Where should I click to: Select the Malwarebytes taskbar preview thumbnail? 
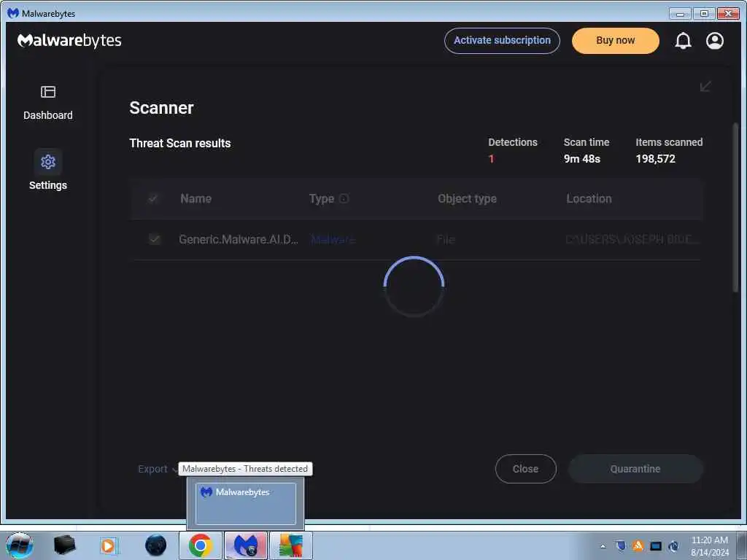coord(246,503)
